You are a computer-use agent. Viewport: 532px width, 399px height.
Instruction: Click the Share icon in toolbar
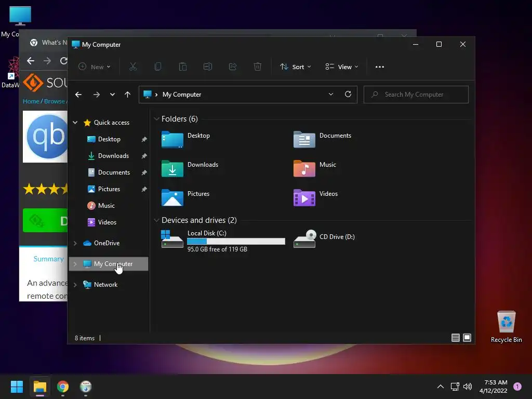[233, 67]
